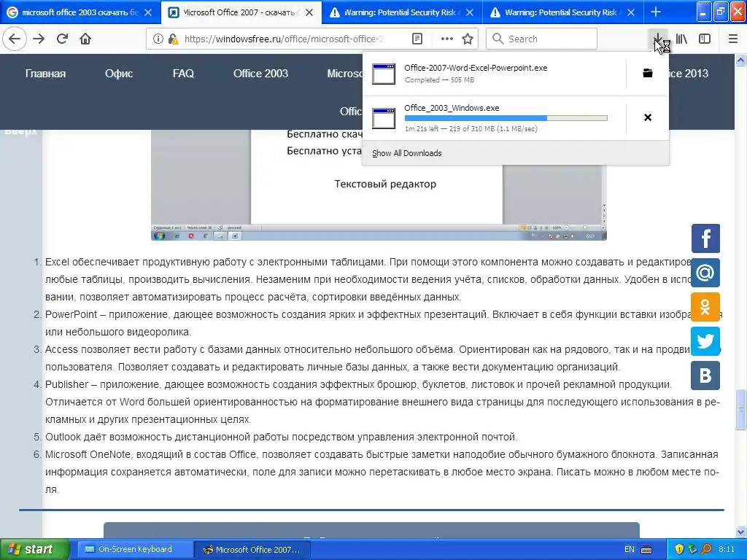Show site information via the info icon
The image size is (747, 560).
coord(158,39)
